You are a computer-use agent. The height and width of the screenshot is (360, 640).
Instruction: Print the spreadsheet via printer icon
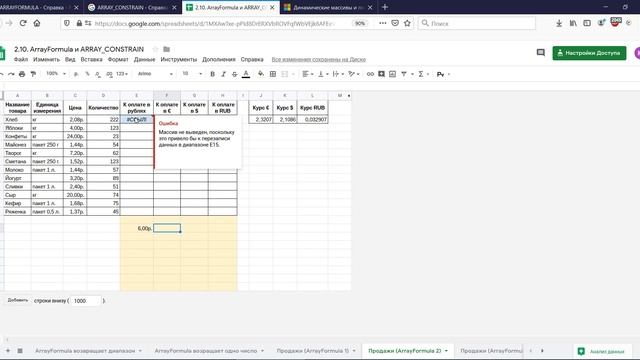(x=22, y=74)
